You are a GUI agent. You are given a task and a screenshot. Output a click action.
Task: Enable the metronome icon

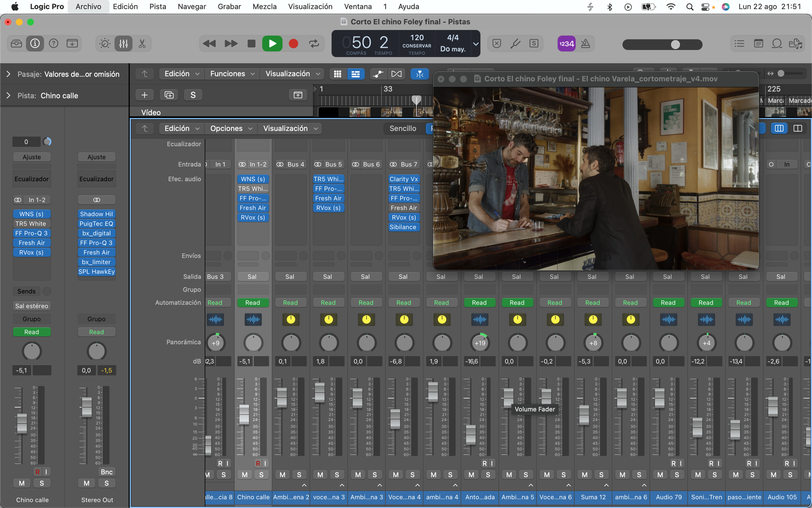(x=586, y=44)
